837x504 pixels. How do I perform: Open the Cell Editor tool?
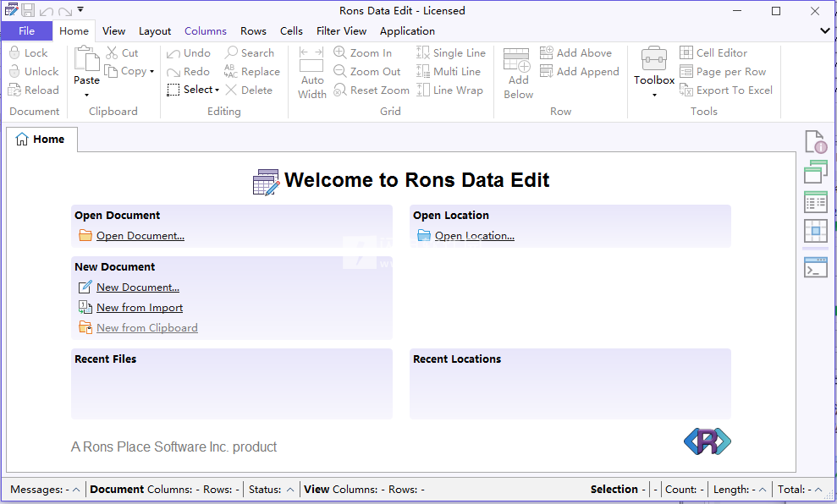[x=713, y=52]
